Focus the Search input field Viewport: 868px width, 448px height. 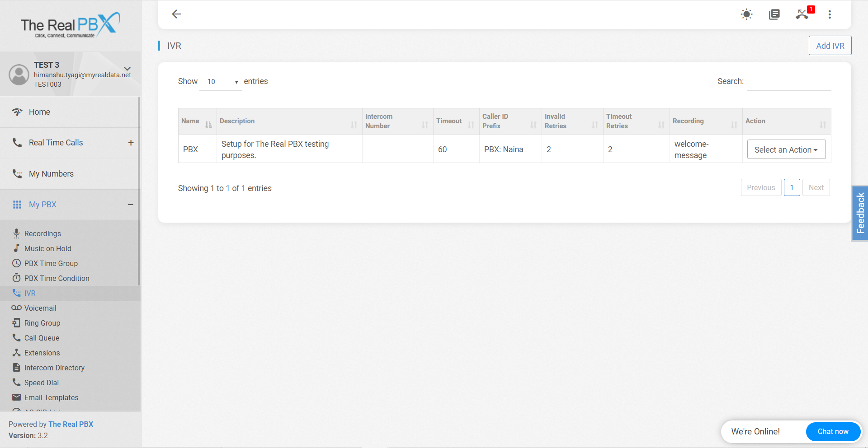(789, 82)
